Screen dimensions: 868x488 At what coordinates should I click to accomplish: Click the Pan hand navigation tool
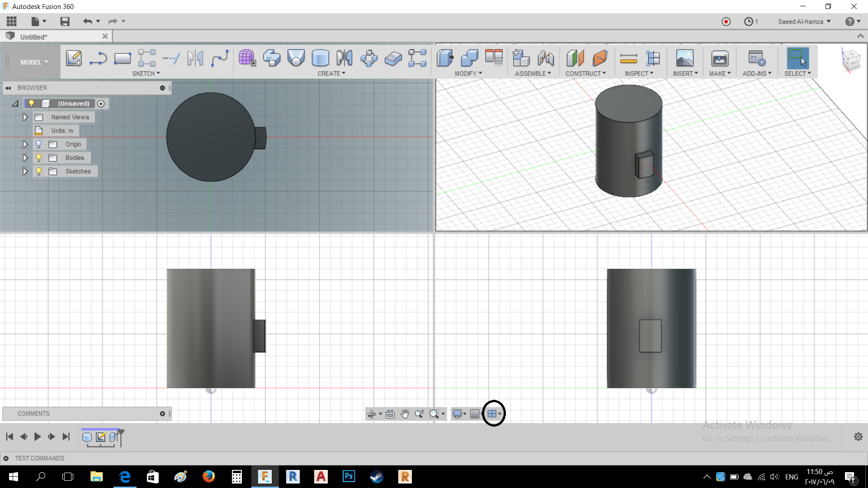(405, 414)
